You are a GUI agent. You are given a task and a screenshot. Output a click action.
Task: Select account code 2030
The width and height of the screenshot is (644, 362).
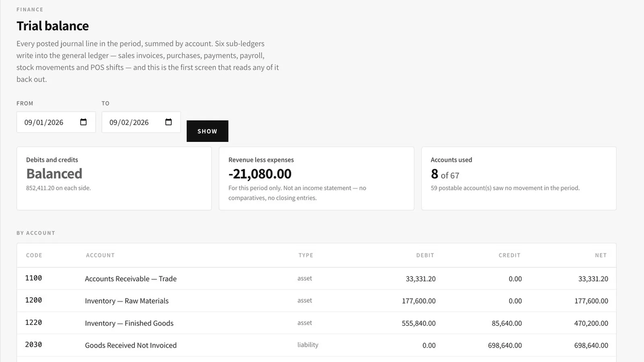33,345
